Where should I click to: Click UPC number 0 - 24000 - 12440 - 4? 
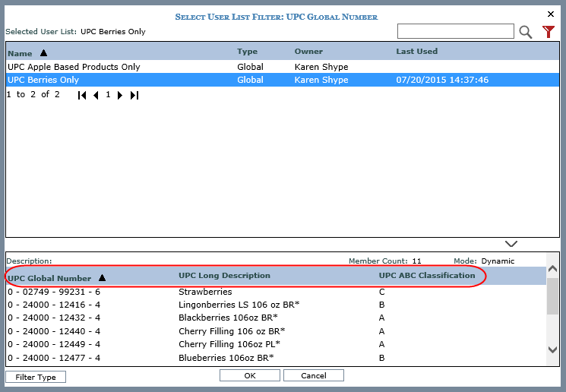click(54, 331)
